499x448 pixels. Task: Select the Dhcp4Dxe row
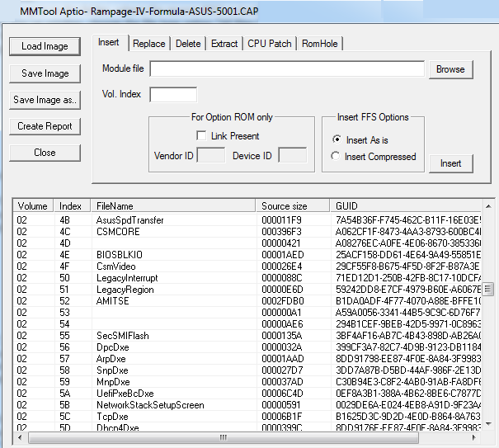247,427
